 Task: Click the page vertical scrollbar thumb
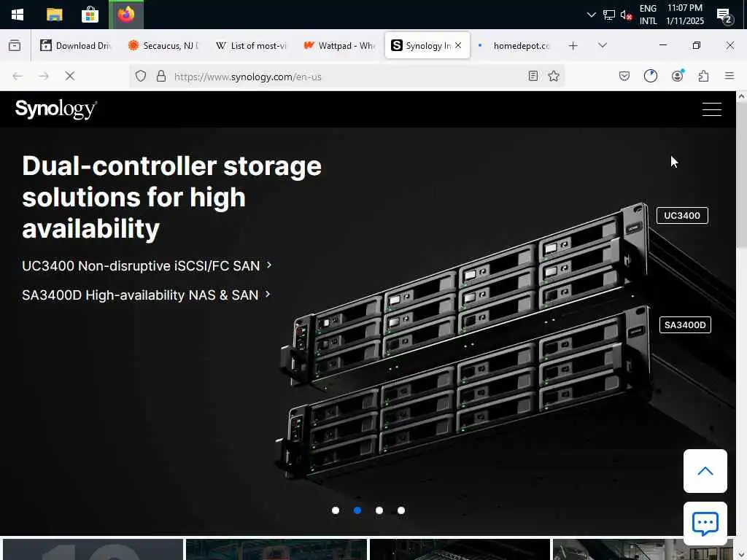(x=741, y=174)
